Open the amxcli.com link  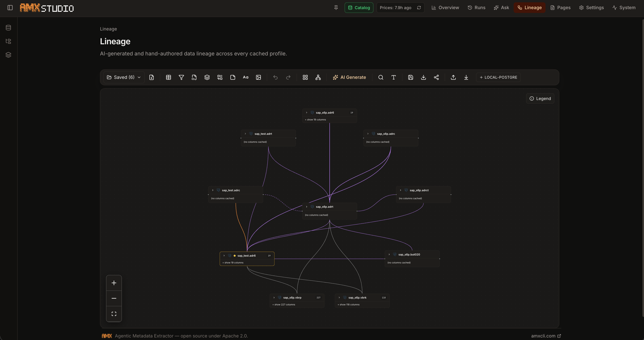click(546, 336)
